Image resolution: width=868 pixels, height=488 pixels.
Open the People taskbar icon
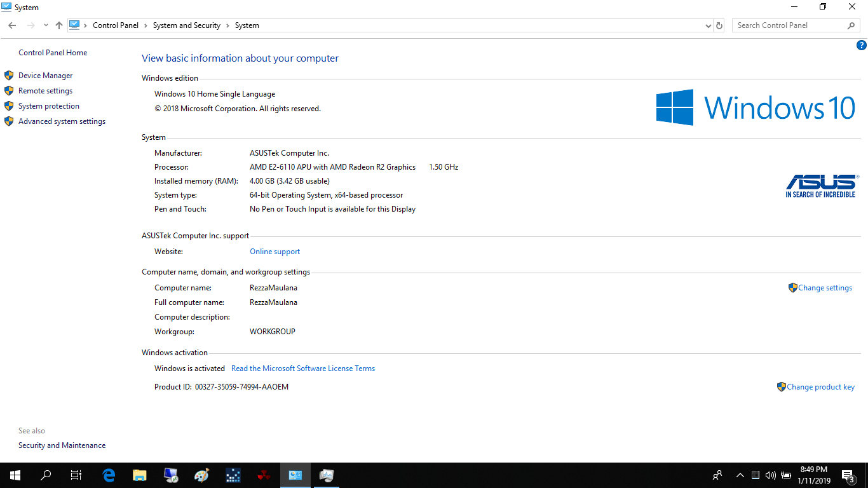point(717,475)
